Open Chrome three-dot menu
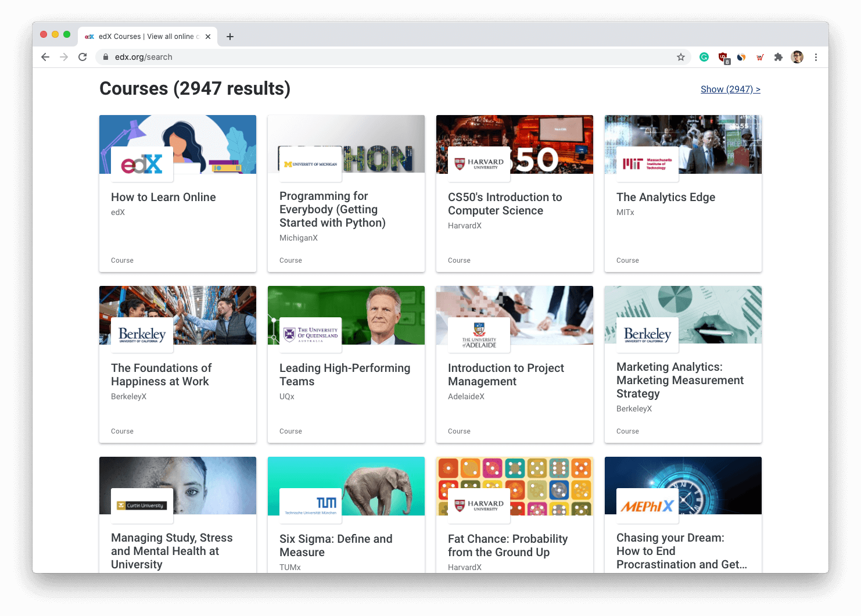The height and width of the screenshot is (616, 861). (x=816, y=57)
